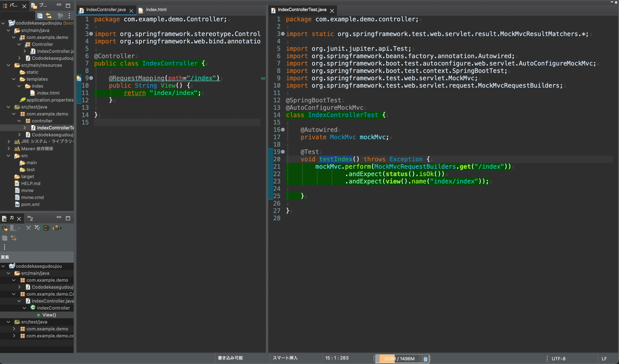Maximize the Coverage view panel
This screenshot has width=619, height=364.
coord(68,218)
